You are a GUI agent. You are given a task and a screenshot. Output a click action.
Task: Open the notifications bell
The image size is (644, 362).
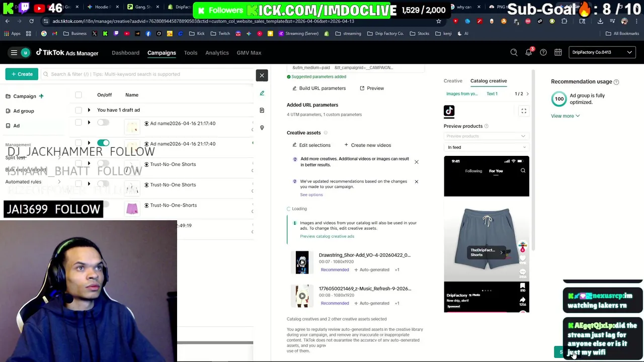529,53
